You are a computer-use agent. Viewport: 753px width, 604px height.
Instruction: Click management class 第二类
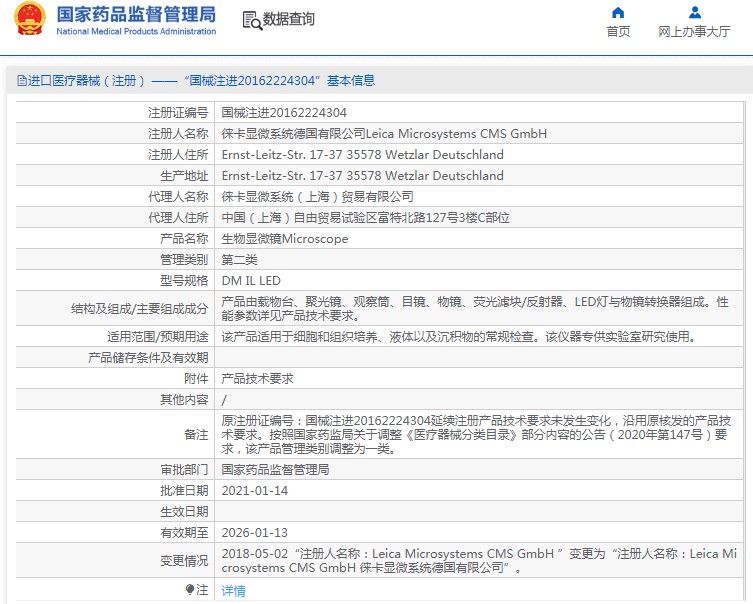point(239,260)
